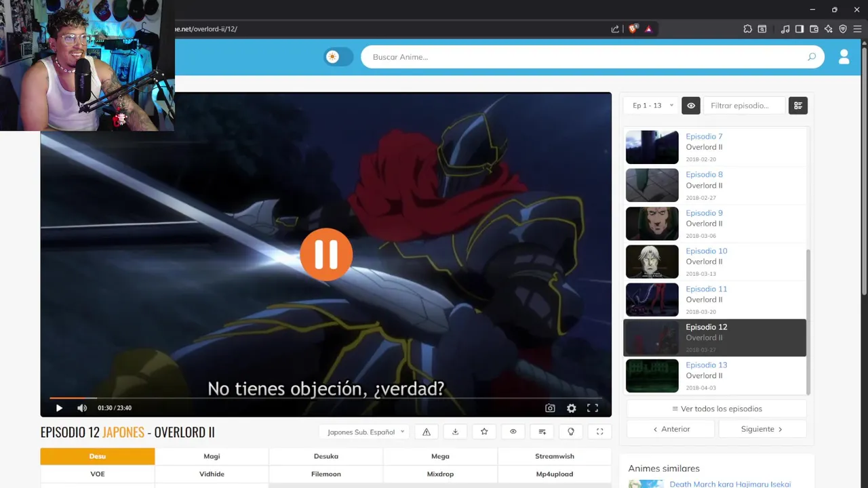Select the Desuka server tab
Image resolution: width=868 pixels, height=488 pixels.
click(x=326, y=456)
